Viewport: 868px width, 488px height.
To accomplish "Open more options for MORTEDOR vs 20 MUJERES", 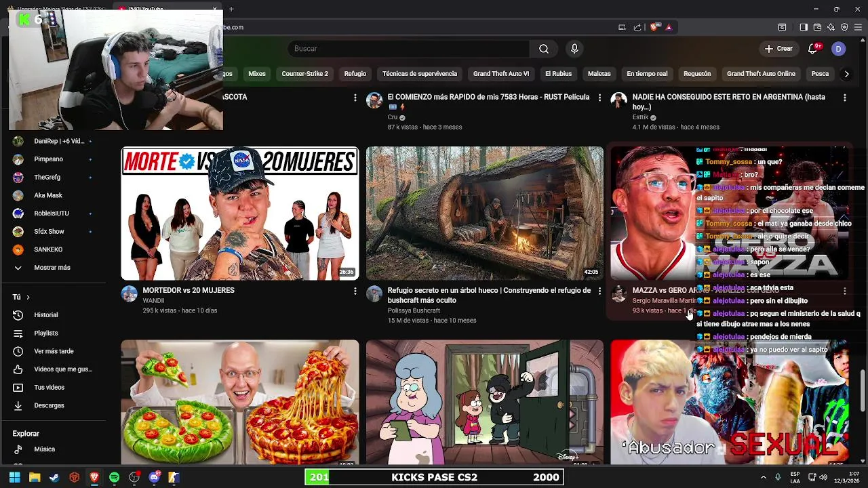I will point(355,291).
